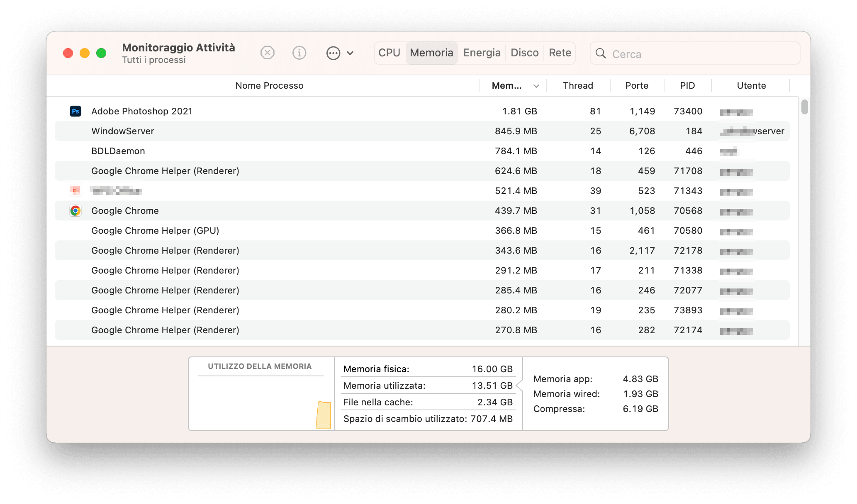Toggle the Mem... column sort arrow
This screenshot has height=504, width=857.
(x=536, y=86)
